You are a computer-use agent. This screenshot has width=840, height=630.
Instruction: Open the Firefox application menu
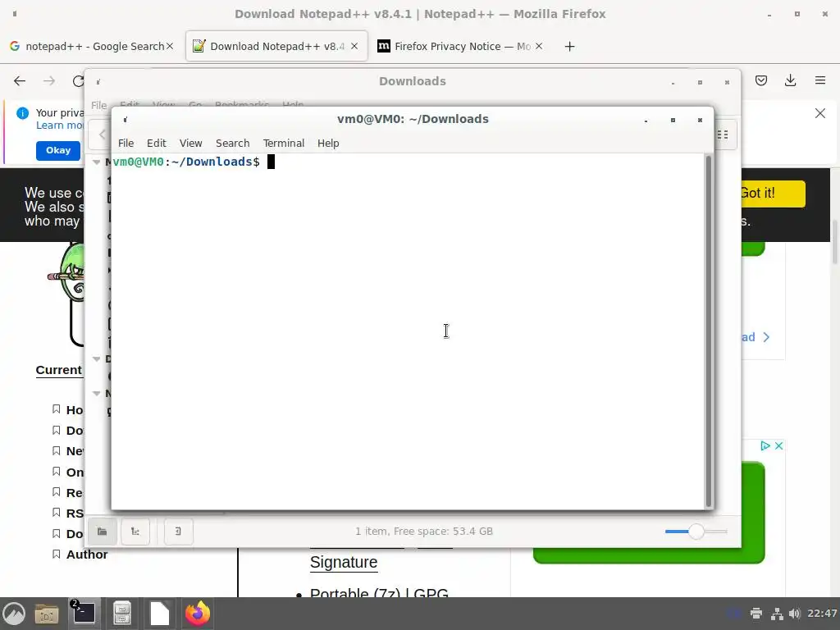820,80
